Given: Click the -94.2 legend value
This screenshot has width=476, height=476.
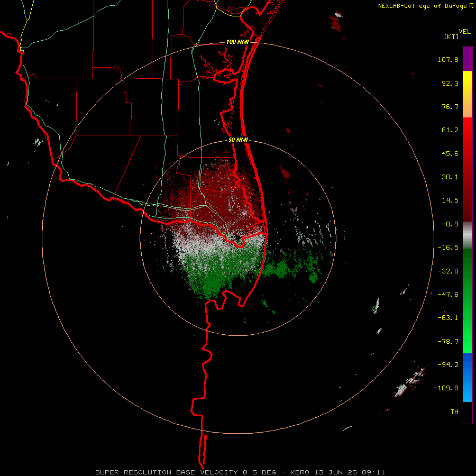Looking at the screenshot, I should click(448, 365).
